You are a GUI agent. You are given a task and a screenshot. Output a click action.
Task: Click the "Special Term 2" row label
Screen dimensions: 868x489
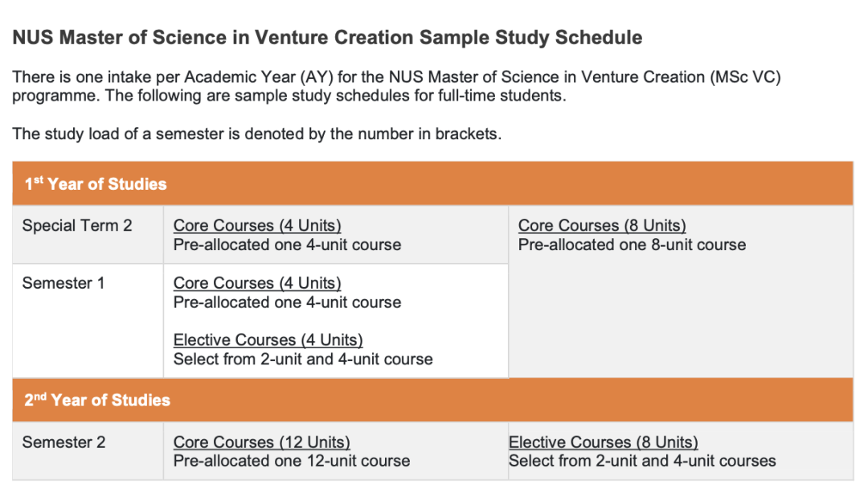77,226
